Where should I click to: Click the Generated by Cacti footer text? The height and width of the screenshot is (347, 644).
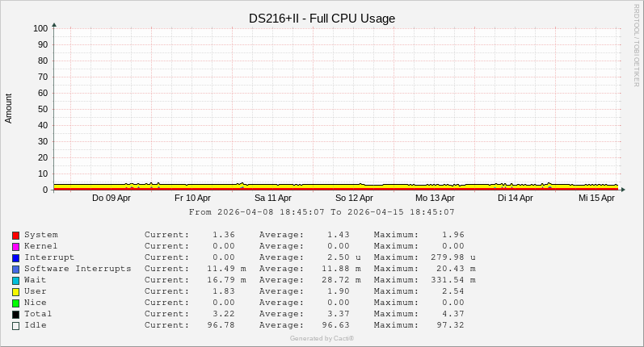tap(322, 338)
